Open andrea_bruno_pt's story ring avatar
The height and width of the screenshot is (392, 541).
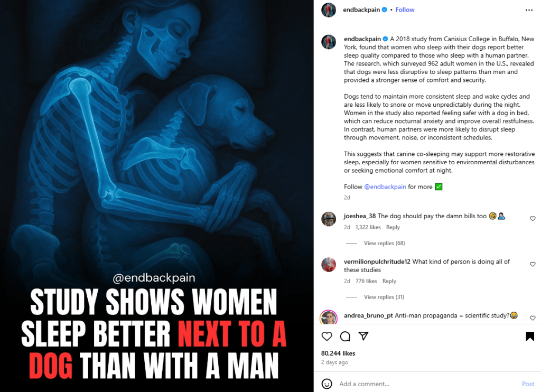pos(329,318)
